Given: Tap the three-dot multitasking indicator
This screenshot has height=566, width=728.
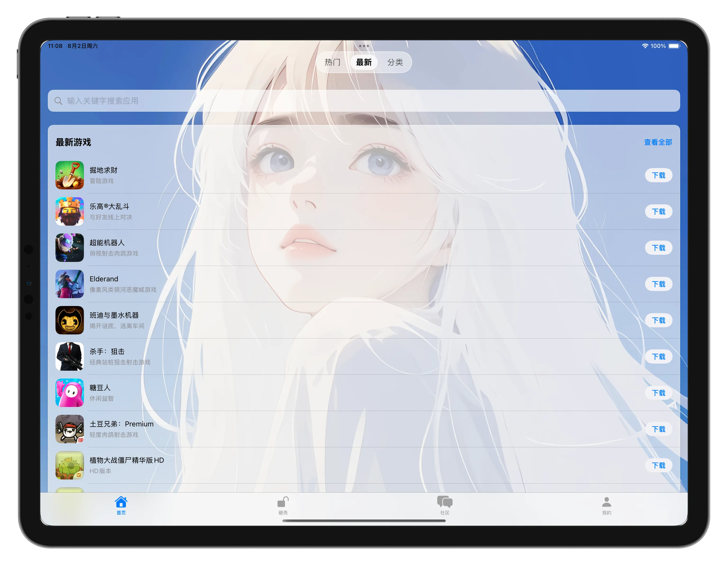Looking at the screenshot, I should click(x=364, y=46).
